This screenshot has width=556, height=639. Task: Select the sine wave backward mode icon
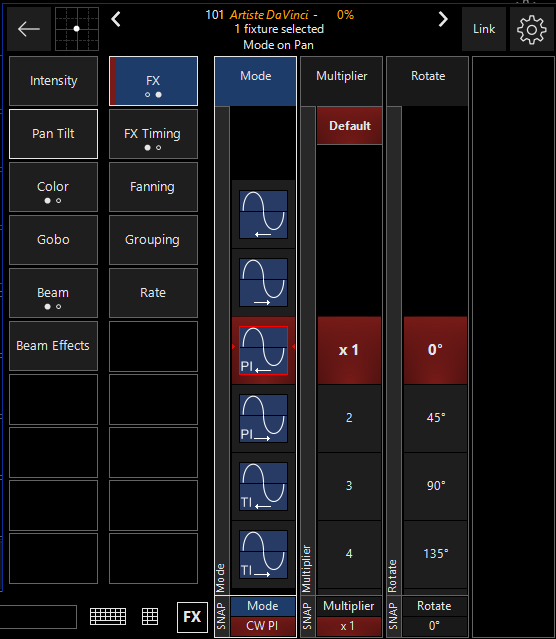(x=263, y=214)
